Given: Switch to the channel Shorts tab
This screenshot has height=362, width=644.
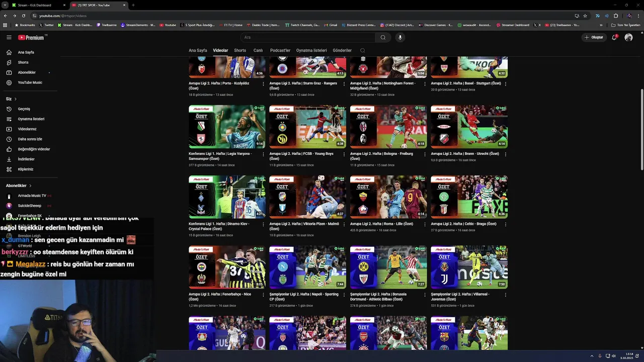Looking at the screenshot, I should pyautogui.click(x=240, y=50).
